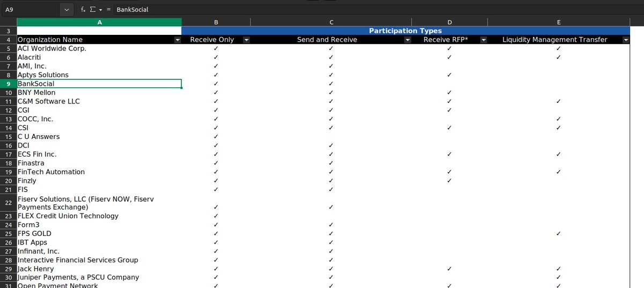This screenshot has height=288, width=644.
Task: Select column C header
Action: tap(331, 22)
